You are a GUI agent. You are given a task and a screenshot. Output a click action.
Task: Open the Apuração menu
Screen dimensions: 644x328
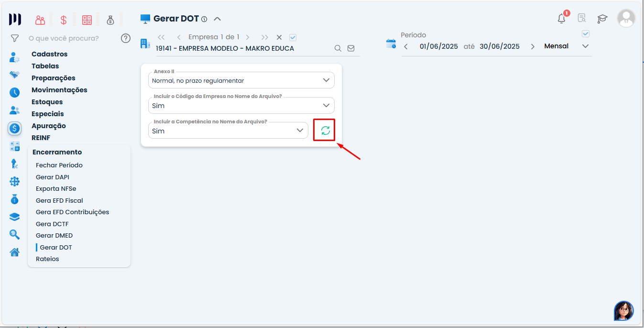pos(49,126)
